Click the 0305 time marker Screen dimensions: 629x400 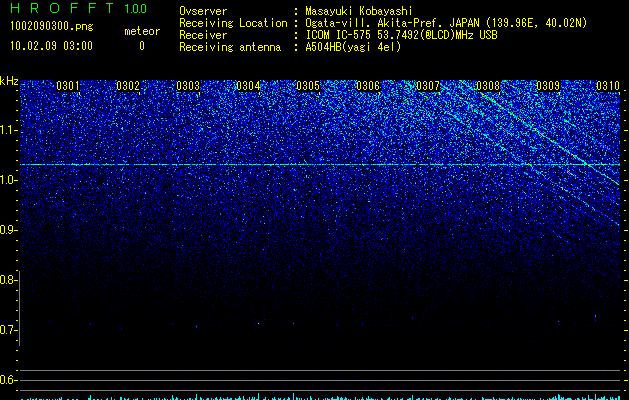coord(308,86)
